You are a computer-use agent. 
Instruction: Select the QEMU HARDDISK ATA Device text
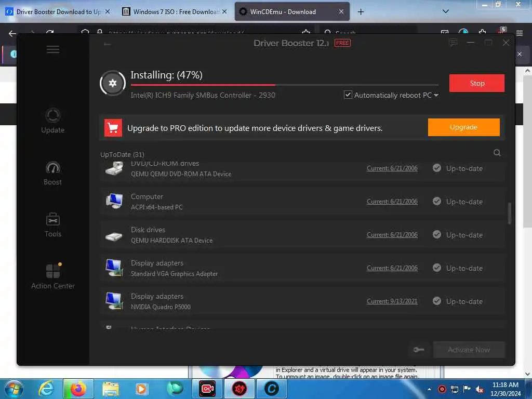[171, 241]
